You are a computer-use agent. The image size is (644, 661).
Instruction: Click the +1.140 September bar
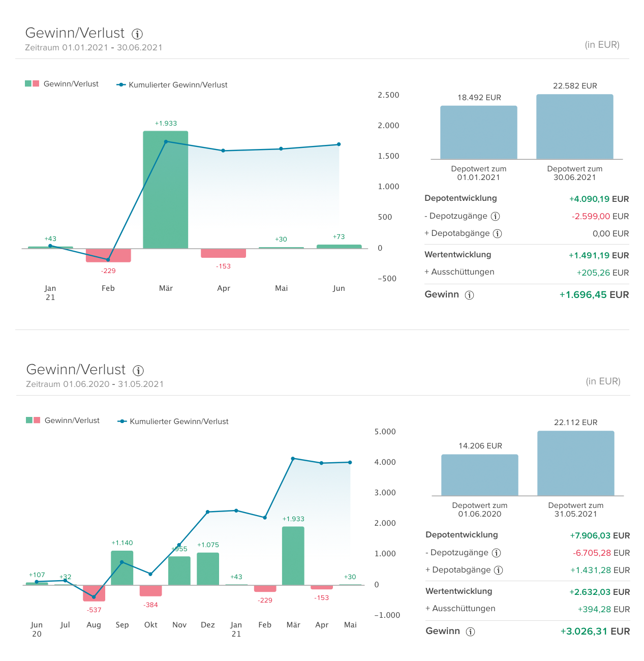(x=122, y=568)
